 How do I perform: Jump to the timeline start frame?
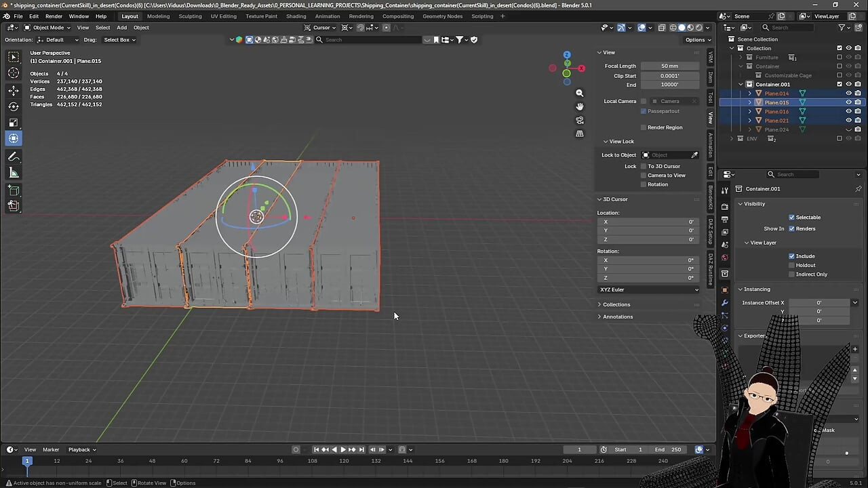pos(316,449)
